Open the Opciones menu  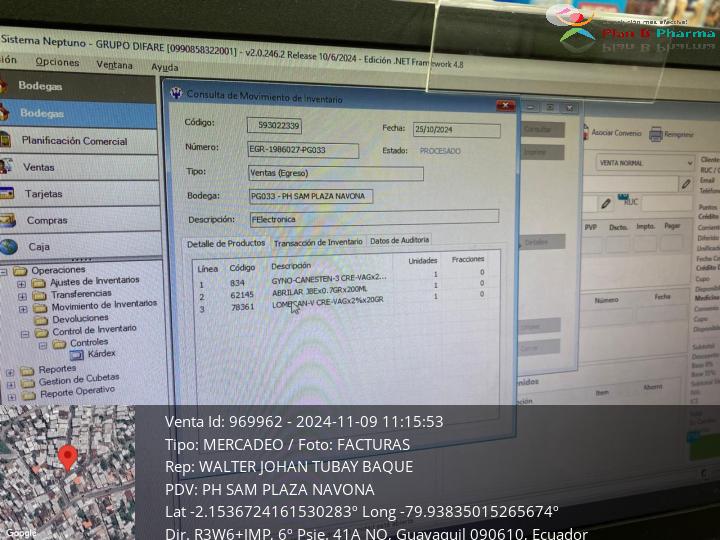57,62
